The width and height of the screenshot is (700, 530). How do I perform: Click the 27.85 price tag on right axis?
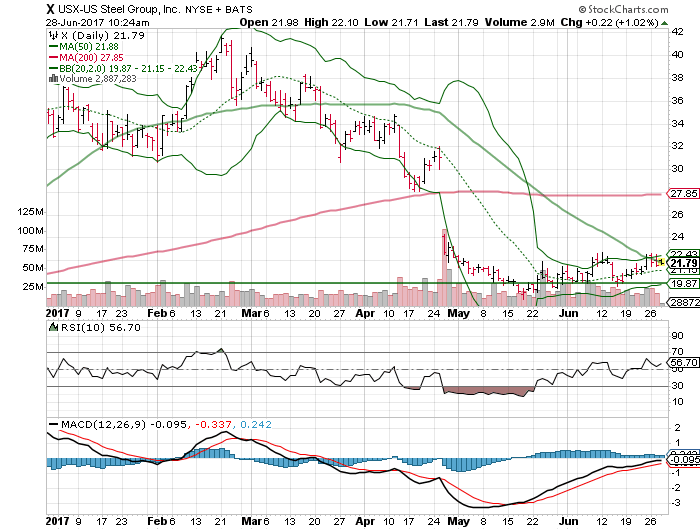click(x=683, y=193)
